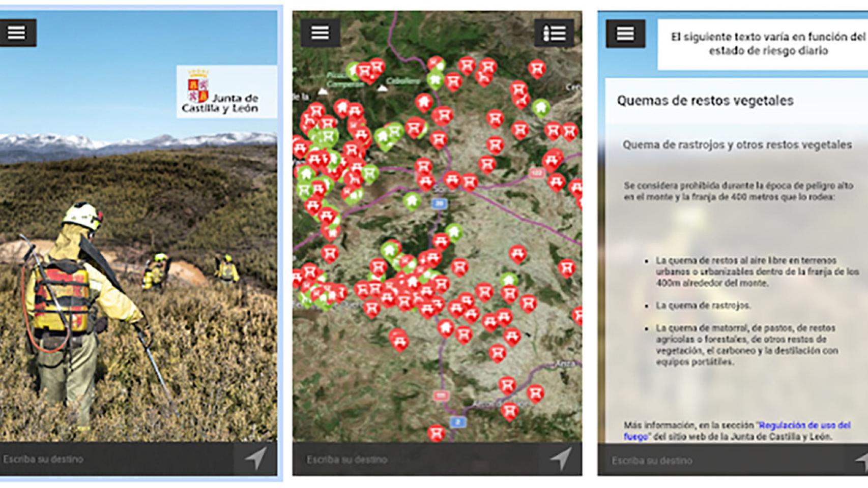Screen dimensions: 868x488
Task: Select the blue highway 2 road marker
Action: [x=458, y=421]
